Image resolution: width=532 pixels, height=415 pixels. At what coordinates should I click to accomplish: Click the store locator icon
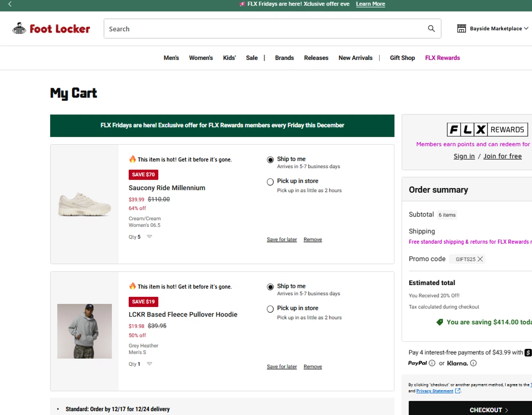[x=461, y=28]
